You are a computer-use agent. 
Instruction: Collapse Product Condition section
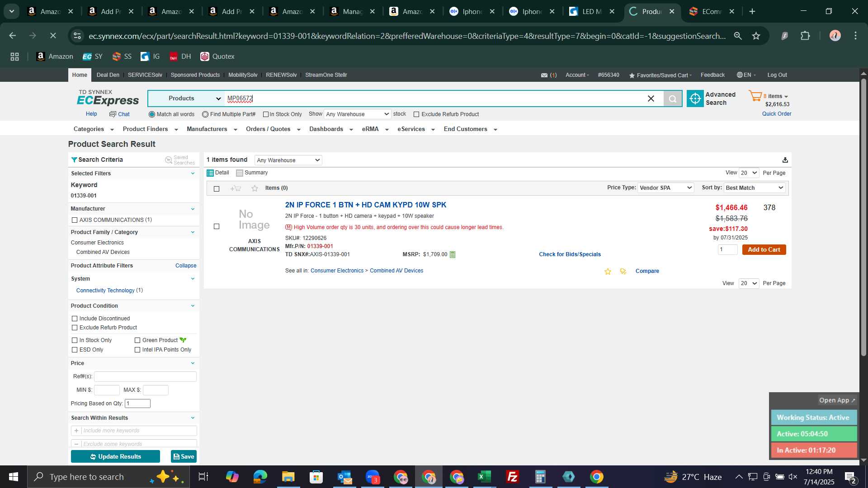193,306
